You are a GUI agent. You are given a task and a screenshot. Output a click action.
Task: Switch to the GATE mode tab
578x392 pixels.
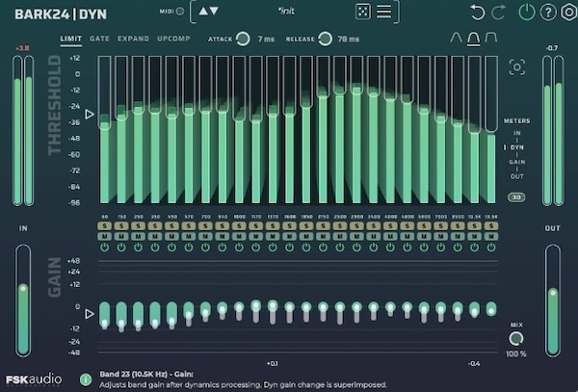99,39
